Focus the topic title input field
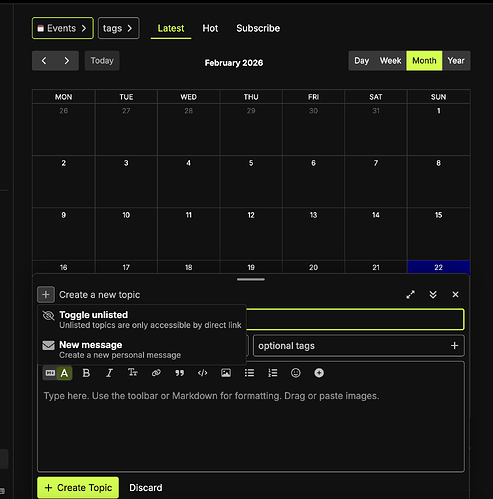The image size is (493, 499). pos(355,320)
